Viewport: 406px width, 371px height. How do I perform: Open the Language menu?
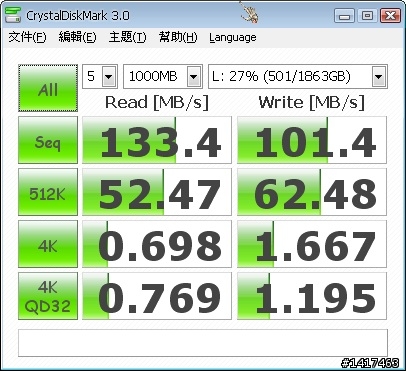pyautogui.click(x=233, y=37)
